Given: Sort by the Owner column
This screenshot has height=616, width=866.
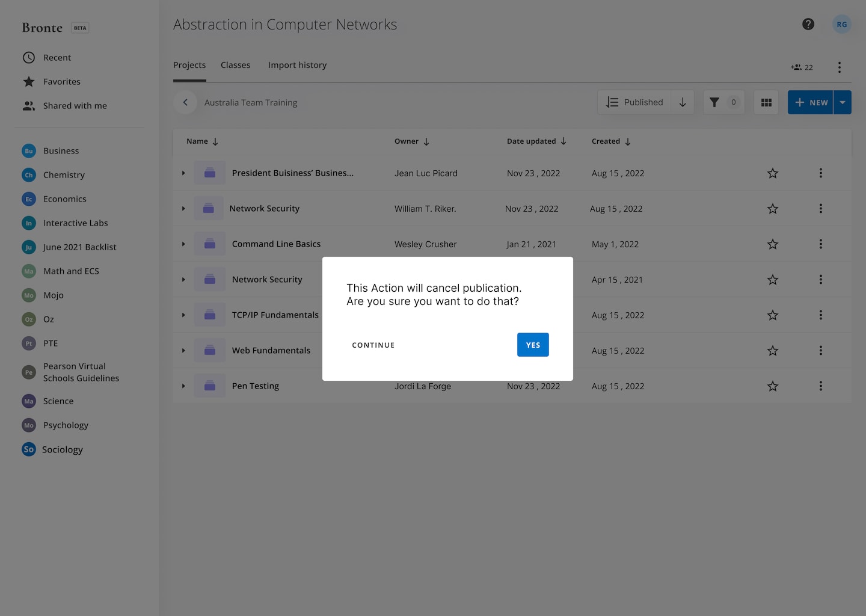Looking at the screenshot, I should (412, 141).
